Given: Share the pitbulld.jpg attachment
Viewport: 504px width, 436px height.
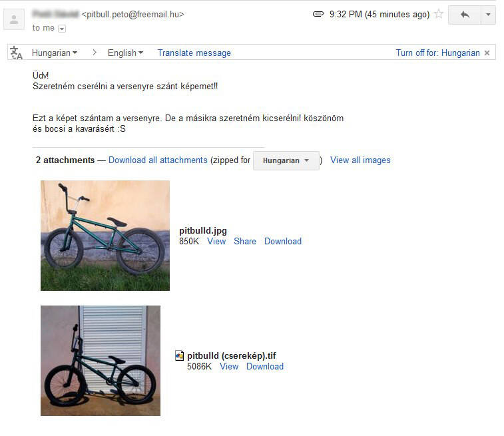Looking at the screenshot, I should pos(245,241).
